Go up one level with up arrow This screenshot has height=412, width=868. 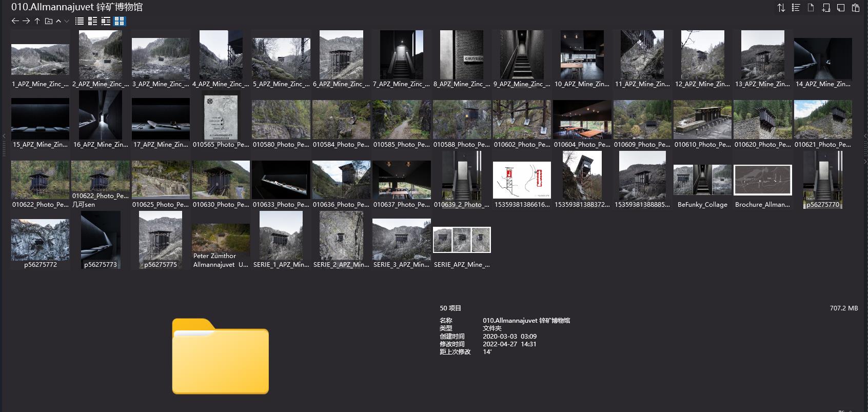[x=37, y=21]
